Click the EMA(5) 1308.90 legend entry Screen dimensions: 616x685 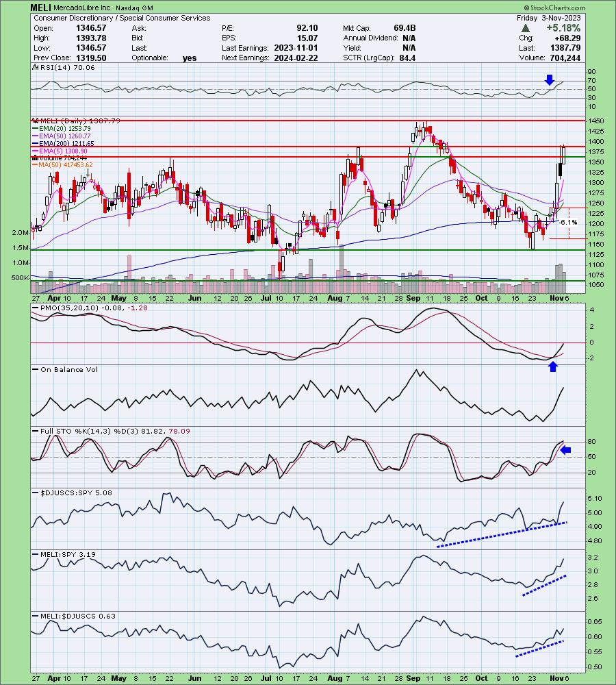60,151
